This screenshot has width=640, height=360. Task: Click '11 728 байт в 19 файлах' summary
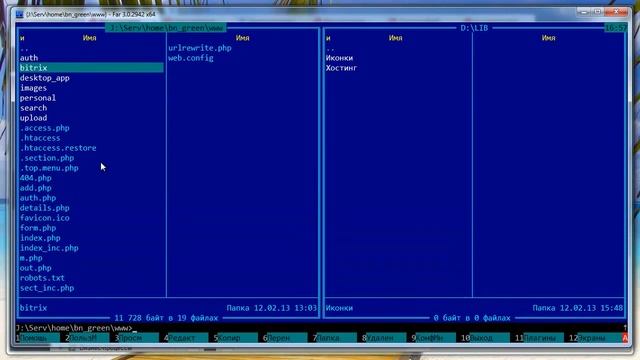166,318
